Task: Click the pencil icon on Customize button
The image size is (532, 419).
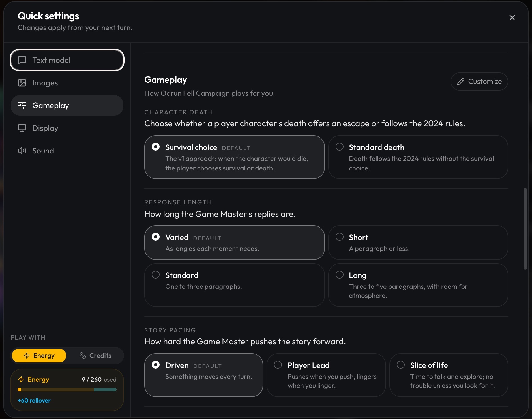Action: pyautogui.click(x=461, y=82)
